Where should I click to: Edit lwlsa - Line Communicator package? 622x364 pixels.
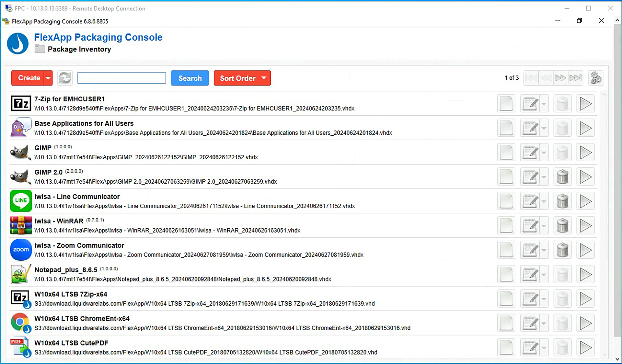(x=530, y=201)
